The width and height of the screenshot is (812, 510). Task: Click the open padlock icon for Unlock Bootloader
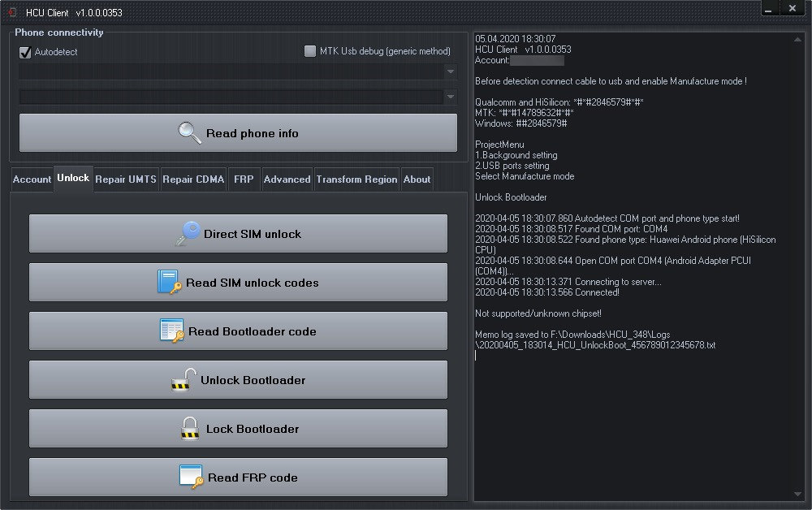184,379
